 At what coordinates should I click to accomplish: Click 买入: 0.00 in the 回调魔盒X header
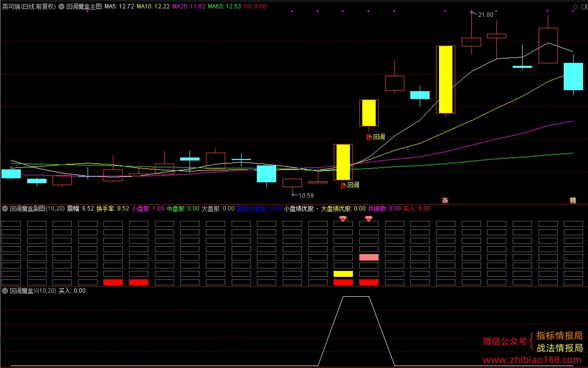[72, 291]
